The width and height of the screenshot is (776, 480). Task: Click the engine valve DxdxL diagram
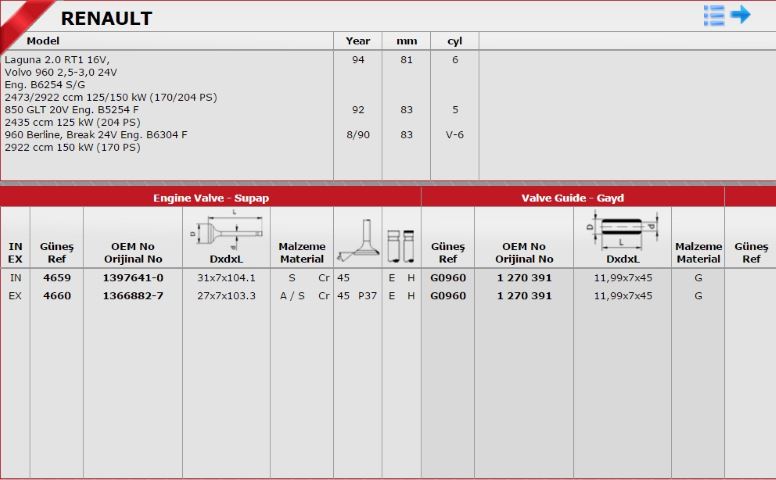(x=227, y=230)
